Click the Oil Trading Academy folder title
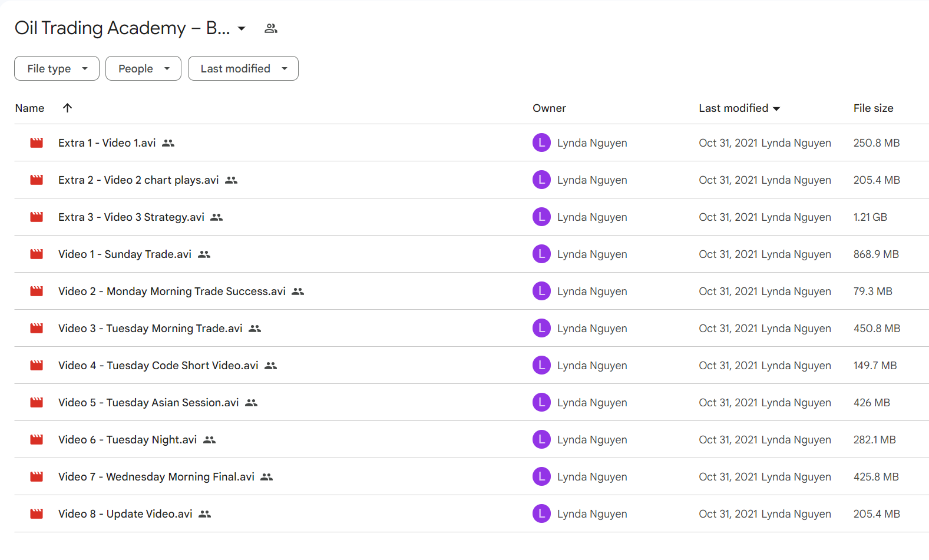Screen dimensions: 929x560 [122, 28]
